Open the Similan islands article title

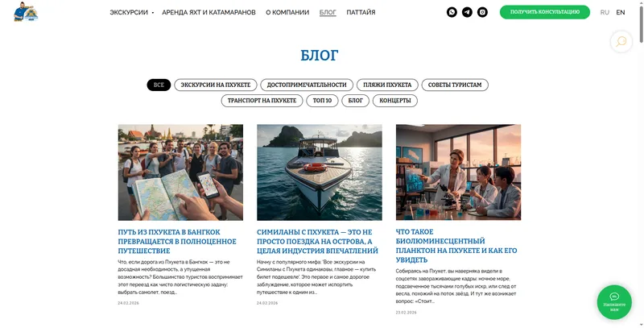pyautogui.click(x=317, y=241)
